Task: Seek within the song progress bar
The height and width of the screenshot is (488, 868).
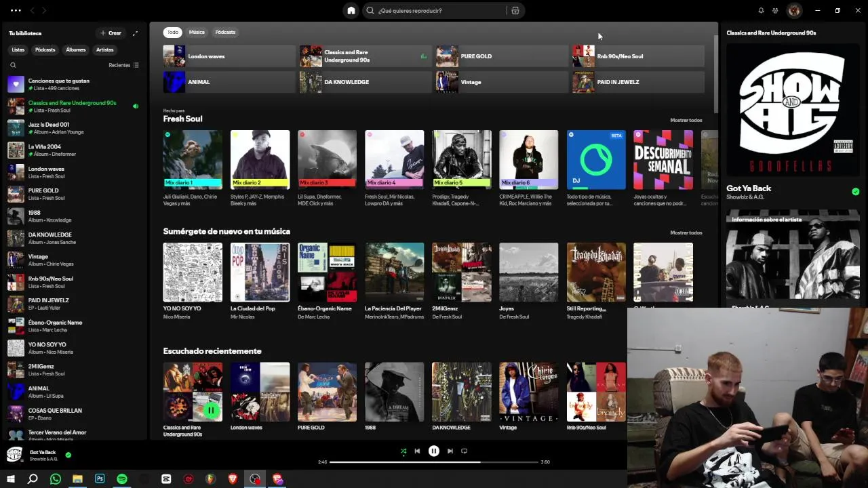Action: click(433, 462)
